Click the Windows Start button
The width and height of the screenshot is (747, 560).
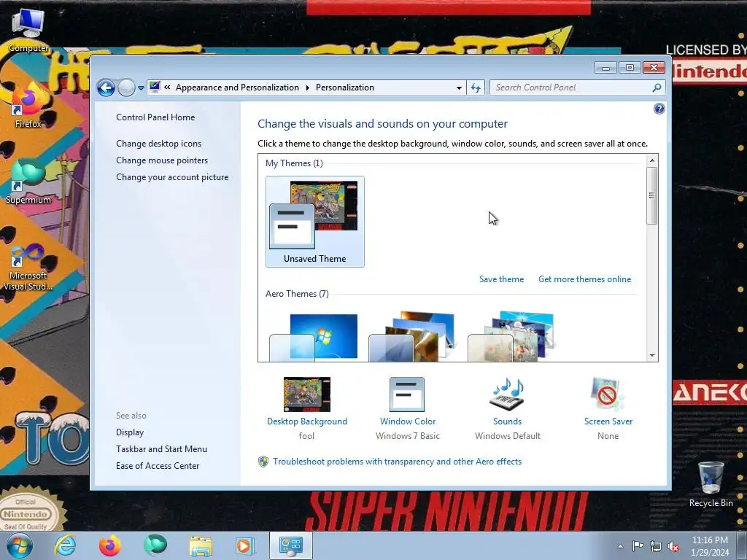click(19, 545)
